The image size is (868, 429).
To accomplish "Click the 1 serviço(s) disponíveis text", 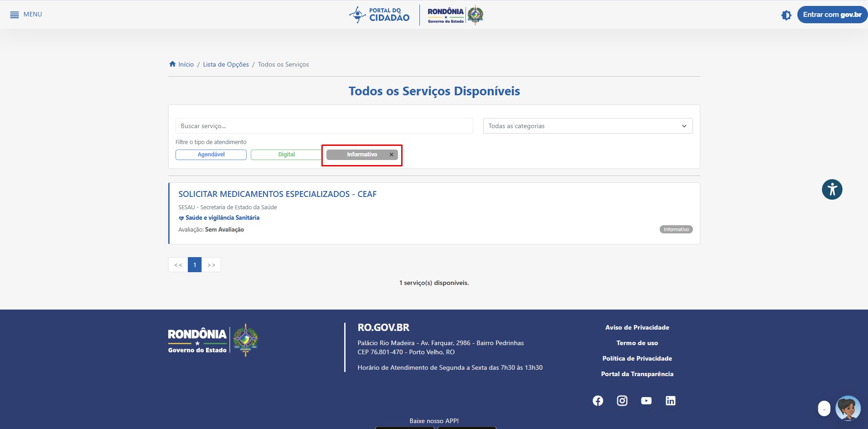I will [434, 283].
